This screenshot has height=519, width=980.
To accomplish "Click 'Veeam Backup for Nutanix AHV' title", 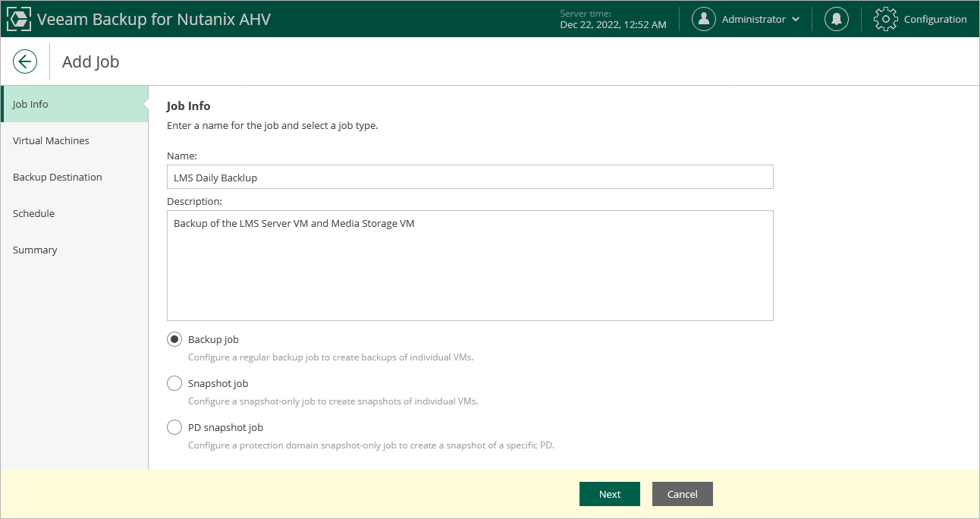I will click(x=153, y=19).
